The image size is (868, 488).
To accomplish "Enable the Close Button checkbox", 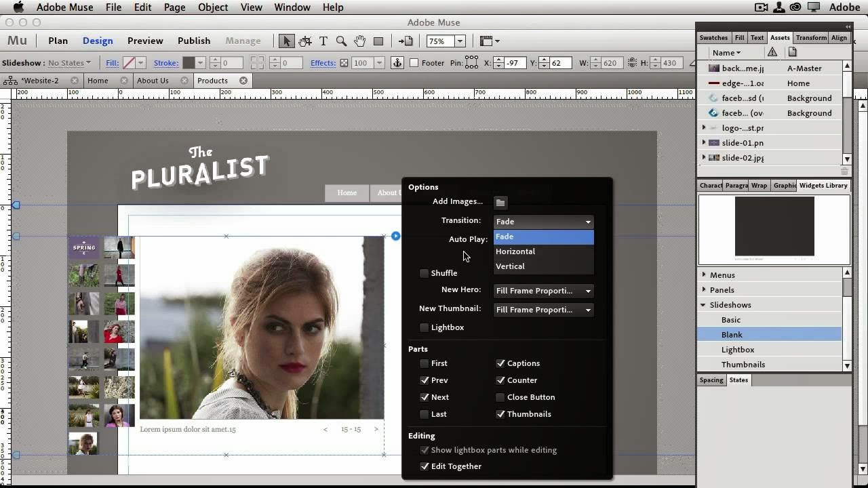I will [x=500, y=397].
